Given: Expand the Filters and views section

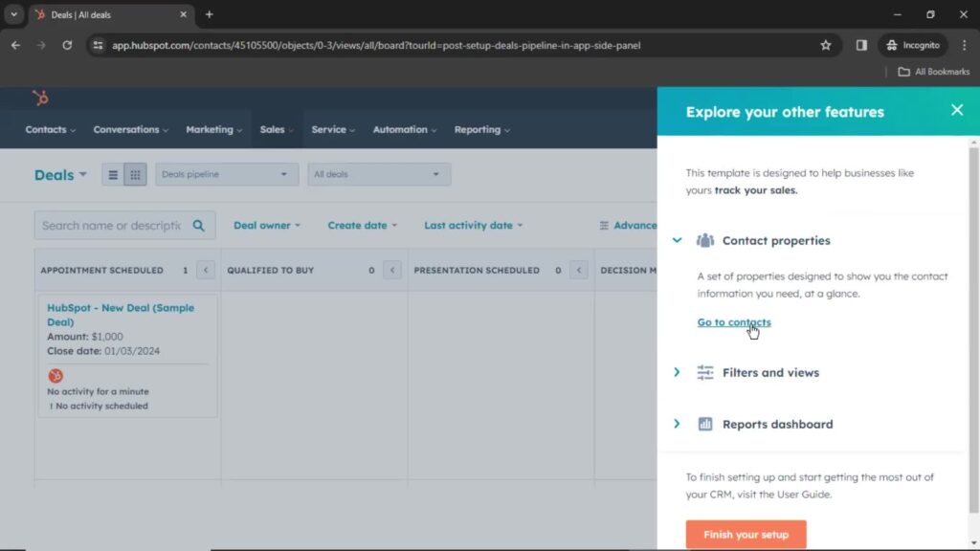Looking at the screenshot, I should [x=677, y=372].
